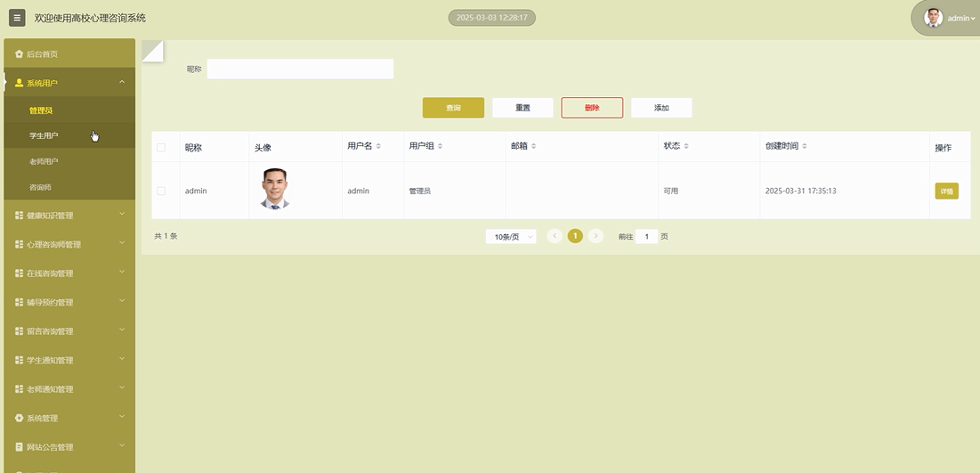
Task: Click the red 删除 delete button
Action: click(x=592, y=108)
